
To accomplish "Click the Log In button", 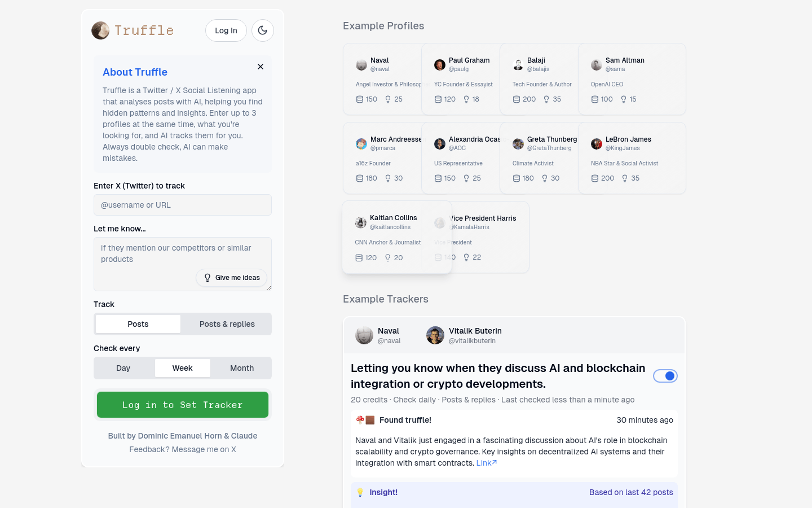I will (x=226, y=30).
